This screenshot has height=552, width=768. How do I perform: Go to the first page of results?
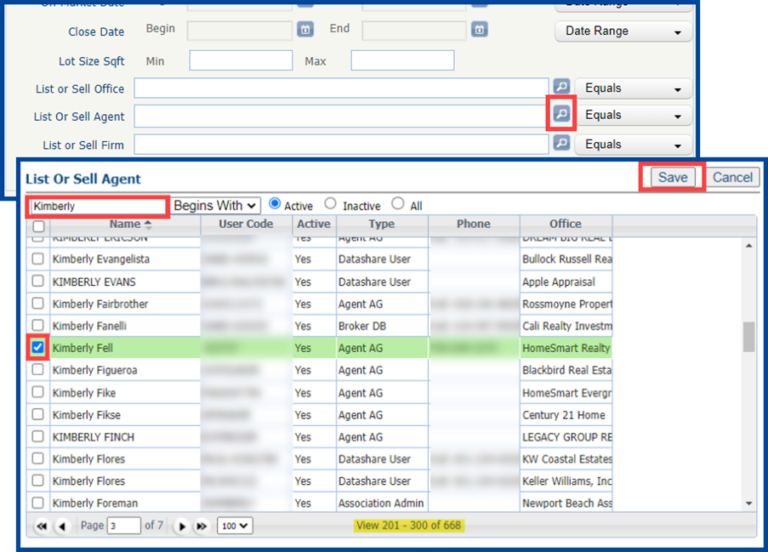(x=42, y=526)
